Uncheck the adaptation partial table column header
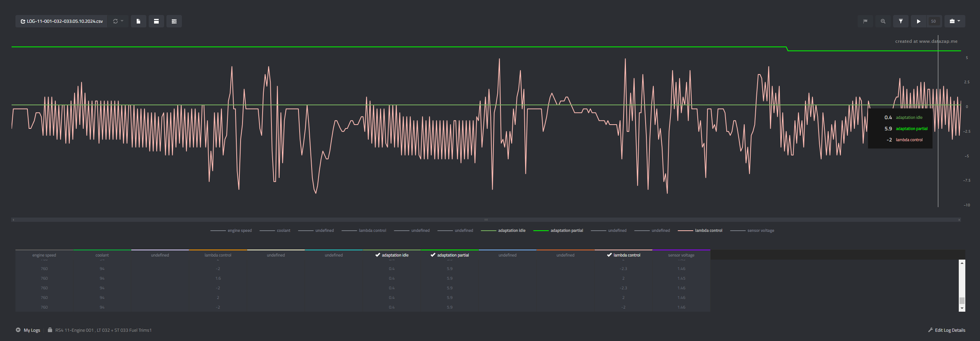The image size is (980, 341). [449, 255]
